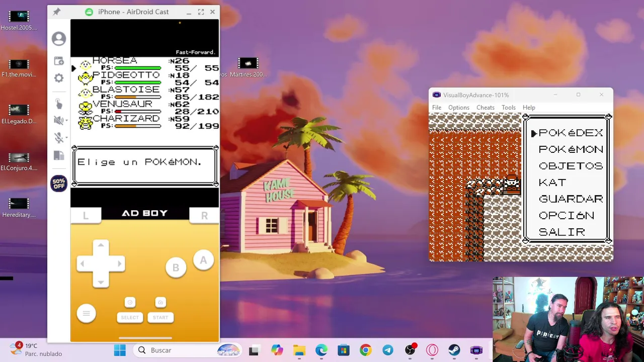Tap the D-pad right arrow
The image size is (644, 362).
pyautogui.click(x=119, y=263)
